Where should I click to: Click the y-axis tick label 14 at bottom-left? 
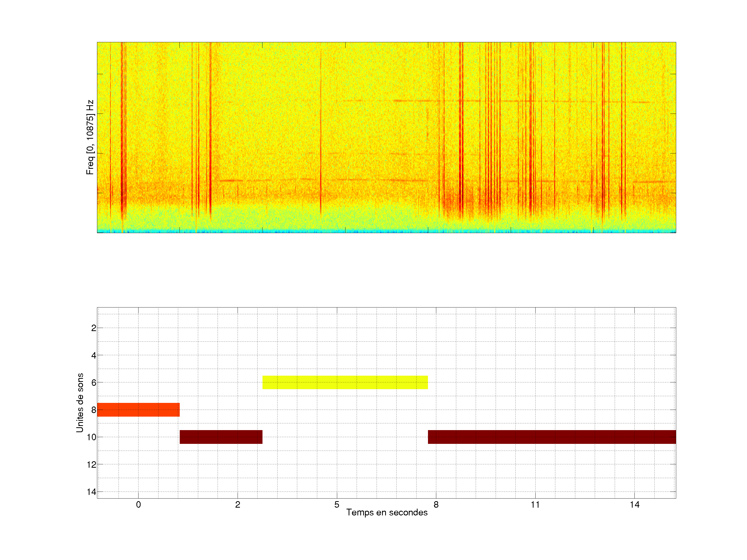point(92,492)
